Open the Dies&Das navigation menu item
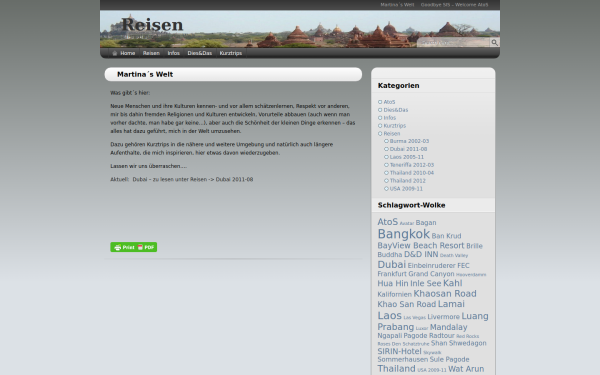600x375 pixels. click(x=200, y=53)
